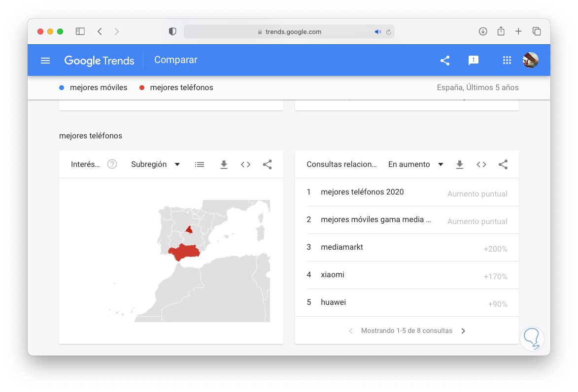Go to next page of related queries
The image size is (578, 392).
click(x=463, y=331)
